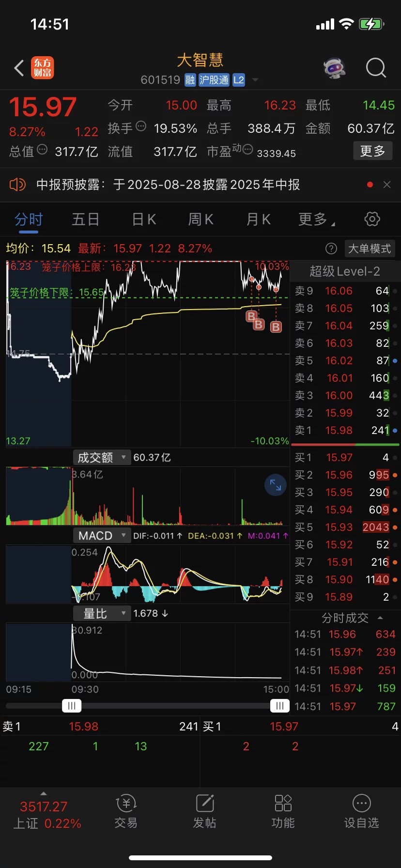Tap the 买2 row at 15.96
Viewport: 401px width, 868px height.
click(x=345, y=475)
